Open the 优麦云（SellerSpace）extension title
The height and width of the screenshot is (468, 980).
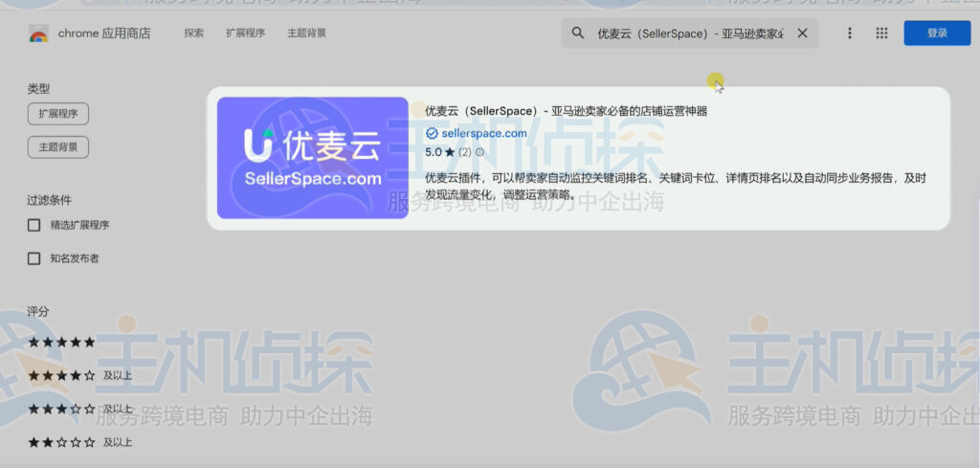(x=567, y=111)
